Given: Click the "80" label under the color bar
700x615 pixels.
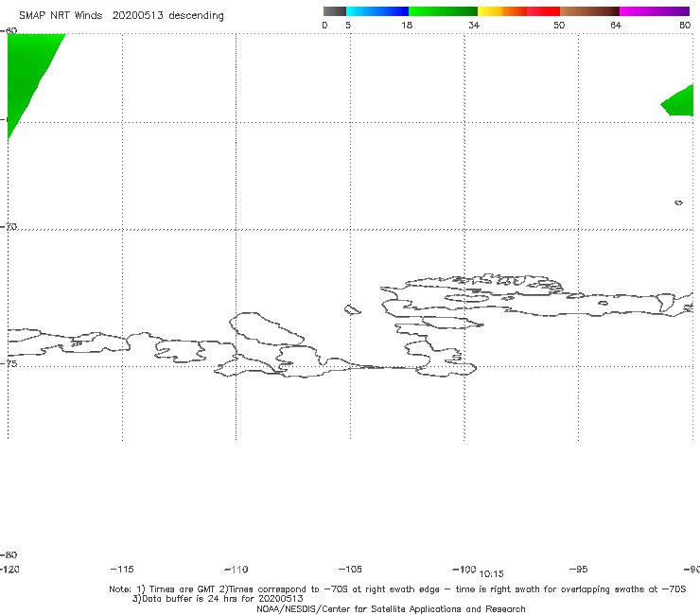Looking at the screenshot, I should [685, 25].
